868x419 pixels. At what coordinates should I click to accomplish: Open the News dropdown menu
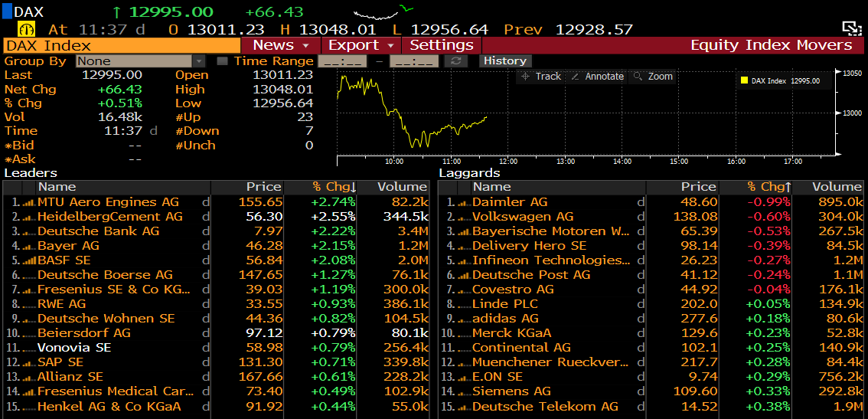pyautogui.click(x=281, y=45)
